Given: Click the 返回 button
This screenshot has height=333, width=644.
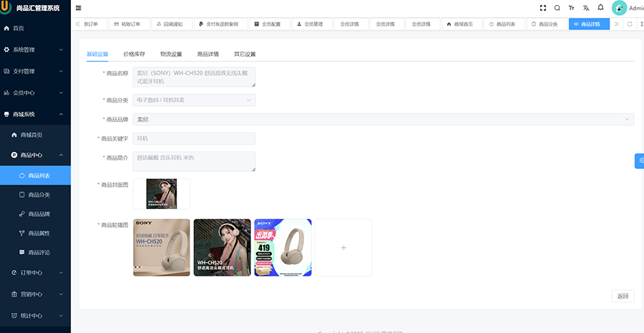Looking at the screenshot, I should click(x=623, y=296).
